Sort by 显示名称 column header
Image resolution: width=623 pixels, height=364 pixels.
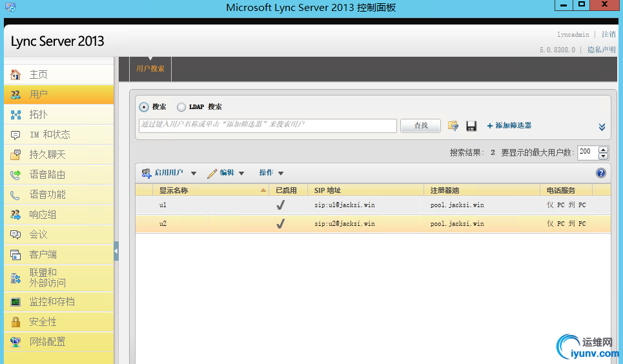coord(211,190)
